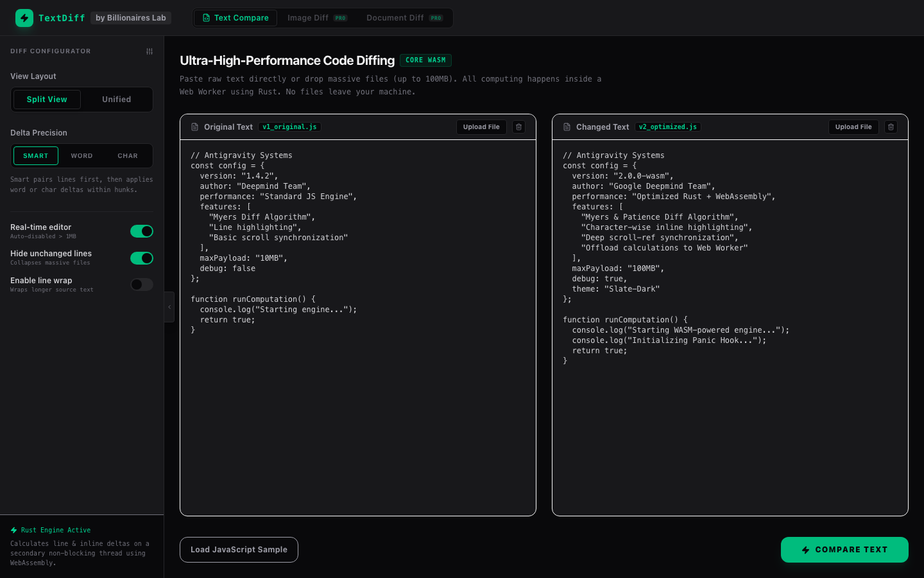
Task: Click the TextDiff lightning logo icon
Action: [24, 18]
